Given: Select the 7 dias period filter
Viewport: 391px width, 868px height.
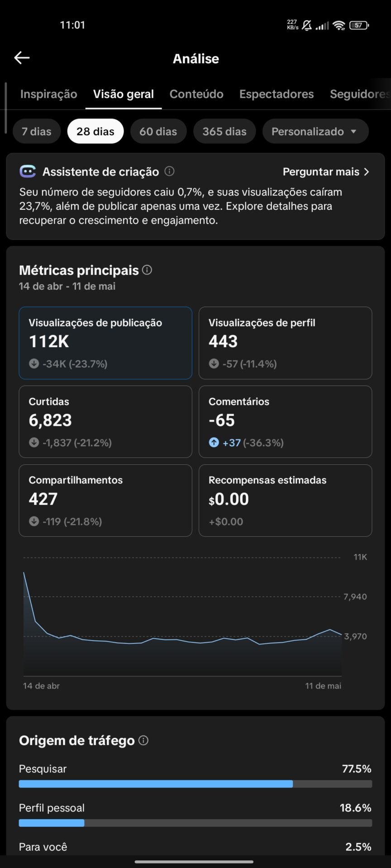Looking at the screenshot, I should [37, 132].
